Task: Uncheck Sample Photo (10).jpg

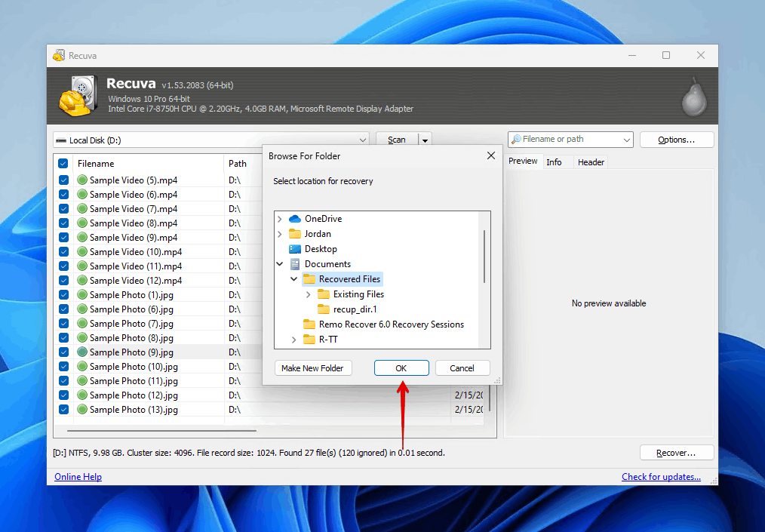Action: [x=63, y=367]
